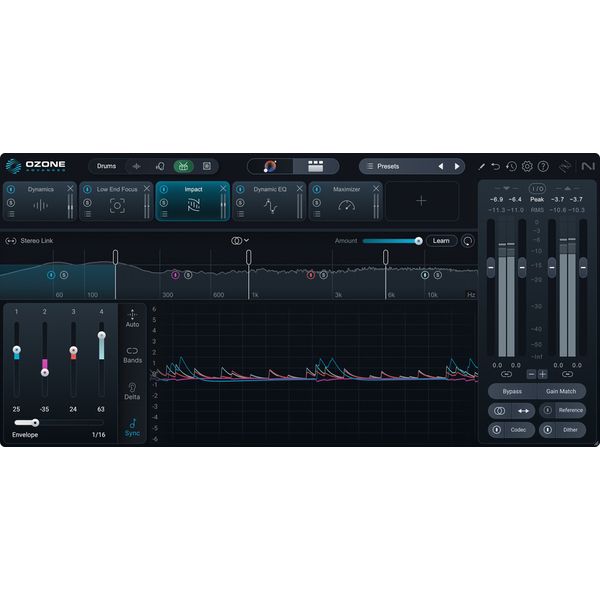
Task: Click the meter minus zoom button
Action: 531,374
